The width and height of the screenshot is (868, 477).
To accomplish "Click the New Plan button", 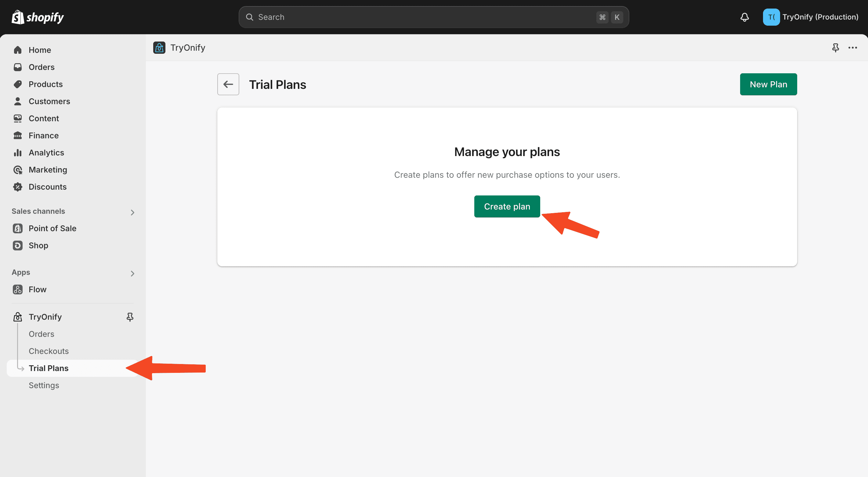I will 768,84.
